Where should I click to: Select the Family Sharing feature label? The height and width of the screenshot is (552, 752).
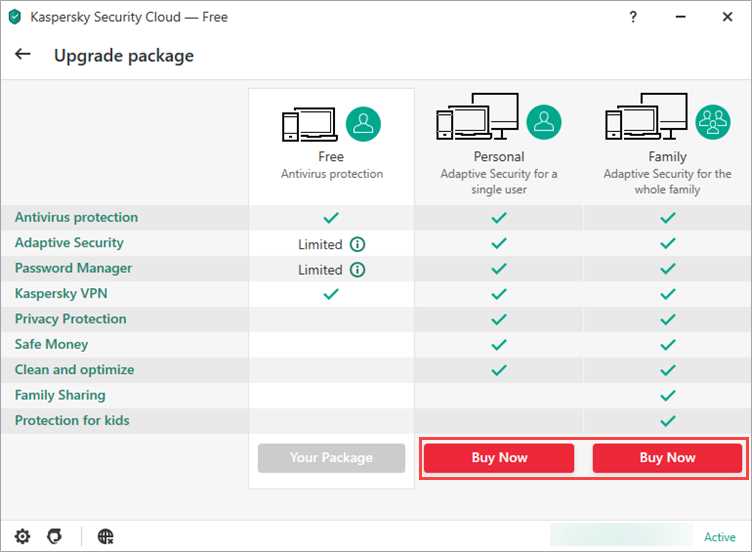click(60, 395)
